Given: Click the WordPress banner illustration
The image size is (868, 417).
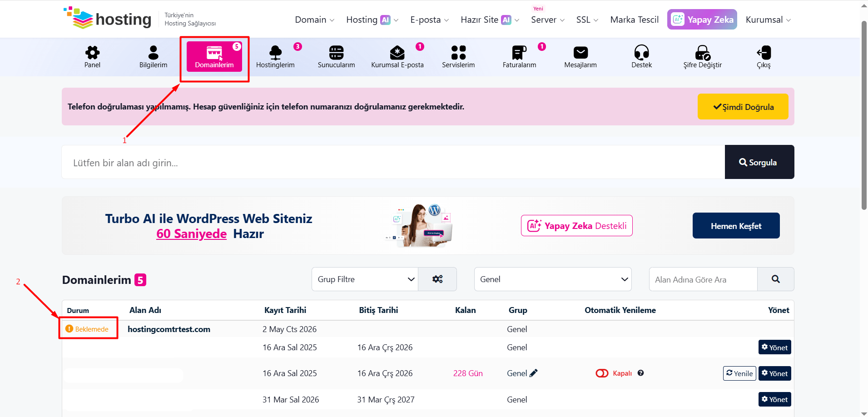Looking at the screenshot, I should point(419,225).
